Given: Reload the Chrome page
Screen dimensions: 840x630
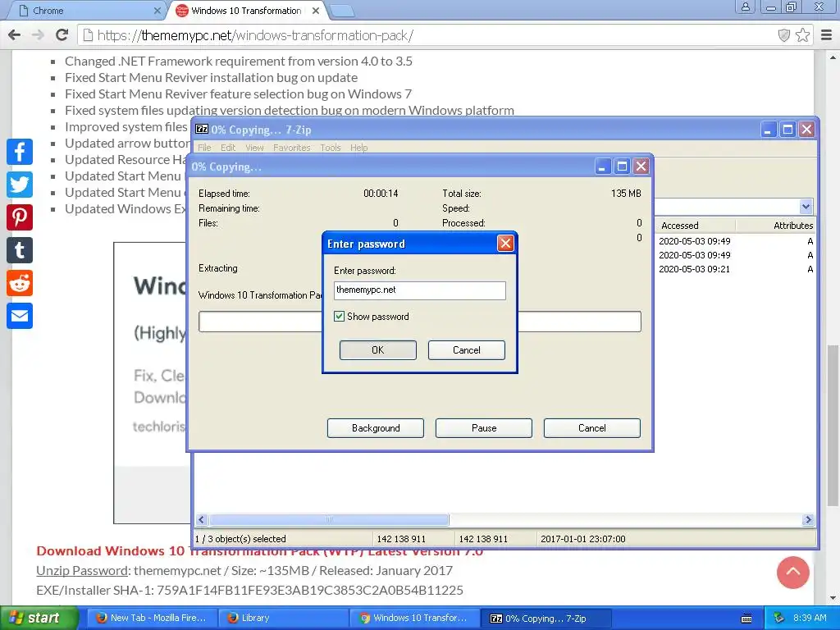Looking at the screenshot, I should pyautogui.click(x=62, y=35).
